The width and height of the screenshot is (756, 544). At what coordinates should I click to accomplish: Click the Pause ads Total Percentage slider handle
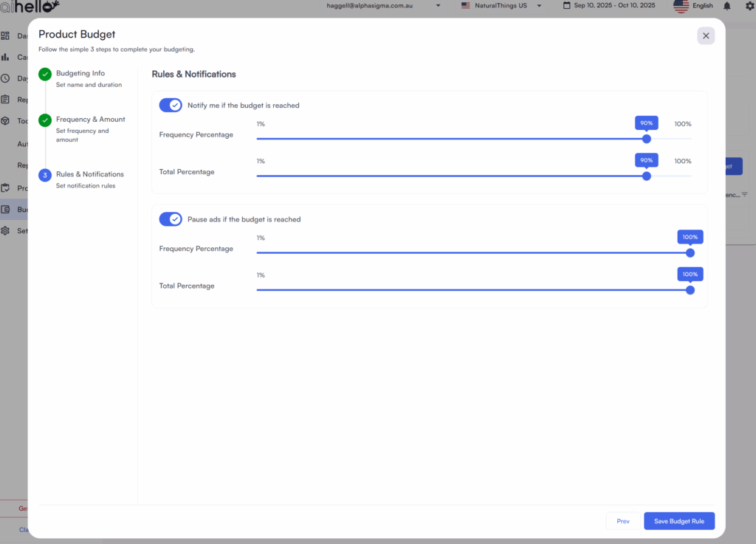[x=690, y=290]
